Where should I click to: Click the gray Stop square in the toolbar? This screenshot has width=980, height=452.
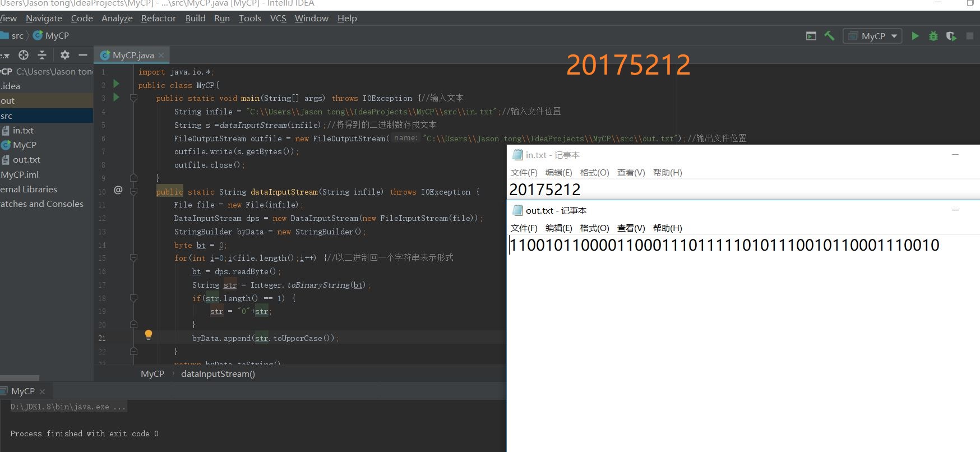click(x=969, y=36)
